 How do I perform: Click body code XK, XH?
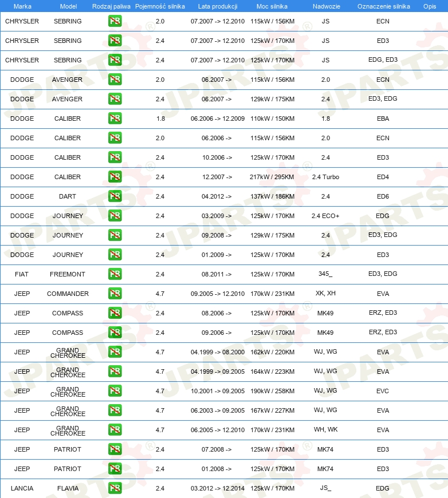click(x=325, y=293)
